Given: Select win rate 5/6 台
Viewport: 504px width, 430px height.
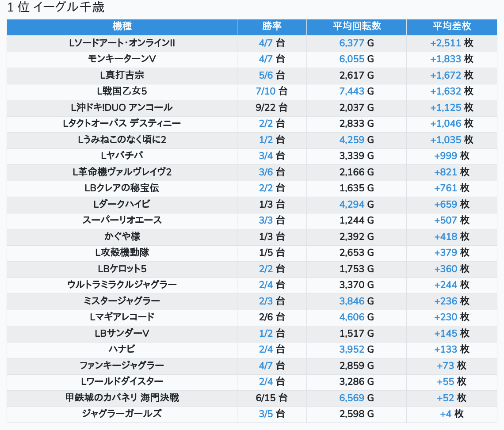Looking at the screenshot, I should point(271,75).
